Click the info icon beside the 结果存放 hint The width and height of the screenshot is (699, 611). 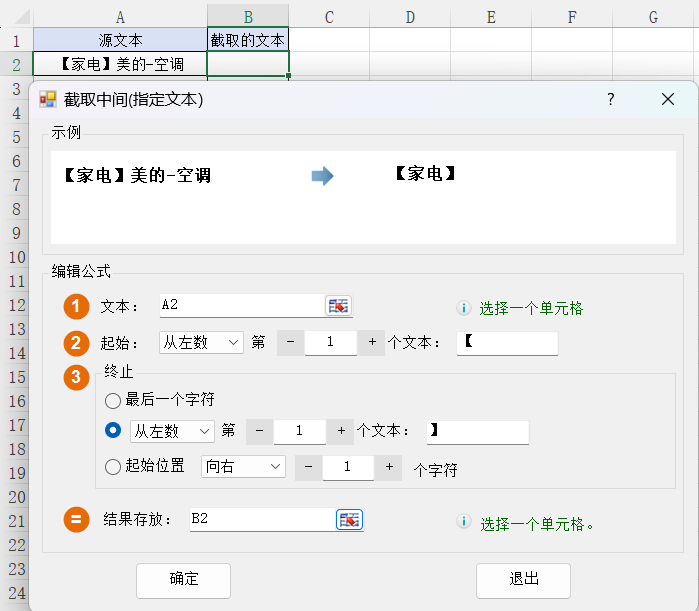(464, 522)
